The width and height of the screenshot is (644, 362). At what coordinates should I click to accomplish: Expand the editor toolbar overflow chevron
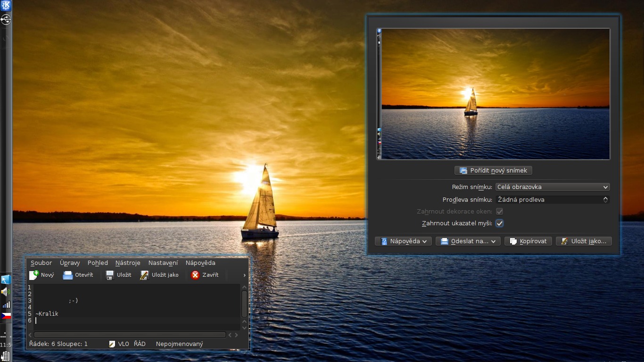click(x=244, y=275)
